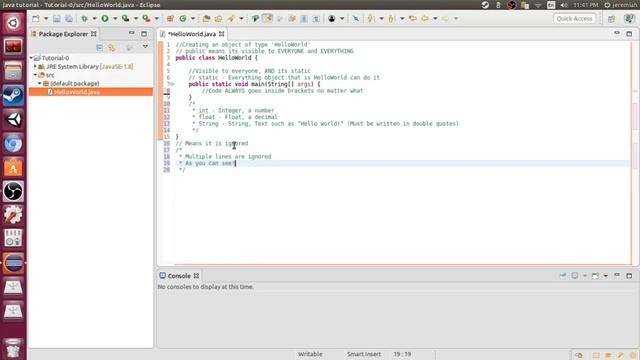
Task: Switch to the Java perspective icon
Action: [629, 19]
